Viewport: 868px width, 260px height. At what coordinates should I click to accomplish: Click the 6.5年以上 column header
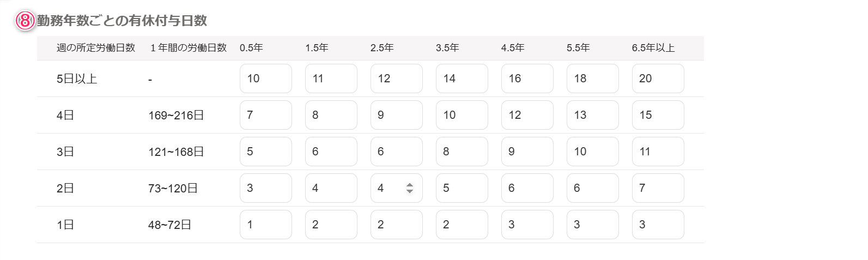tap(653, 48)
